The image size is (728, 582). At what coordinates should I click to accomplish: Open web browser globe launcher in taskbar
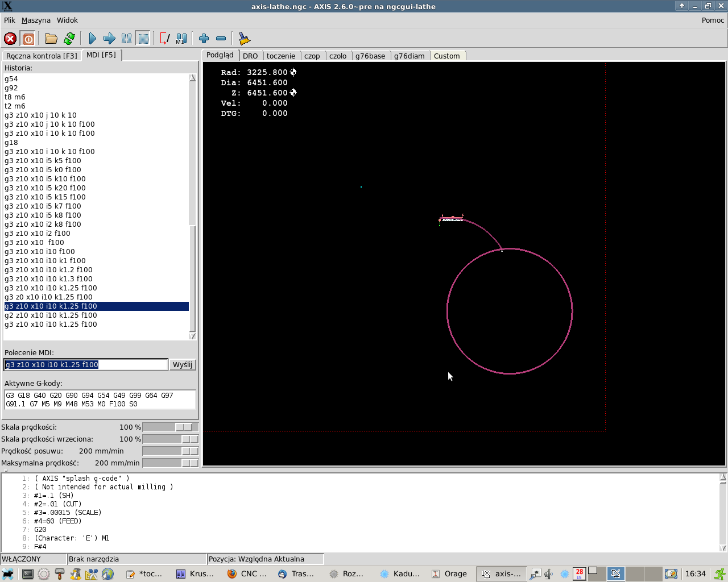(x=107, y=574)
